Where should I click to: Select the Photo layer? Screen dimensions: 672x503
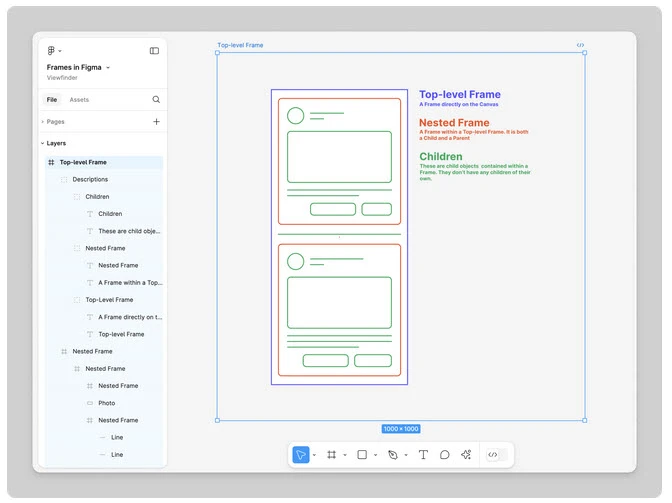pyautogui.click(x=104, y=403)
